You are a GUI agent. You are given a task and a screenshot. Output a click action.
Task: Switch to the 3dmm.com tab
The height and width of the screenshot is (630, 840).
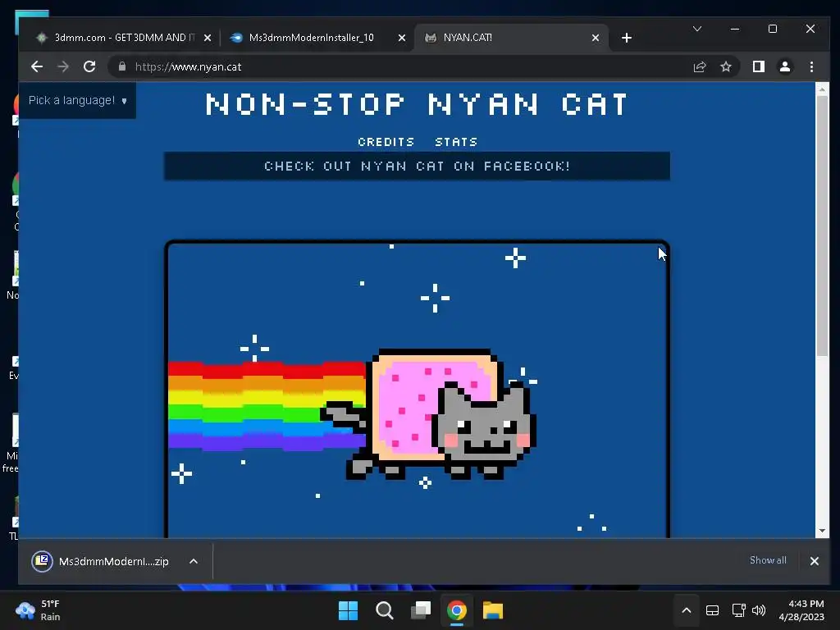(123, 38)
